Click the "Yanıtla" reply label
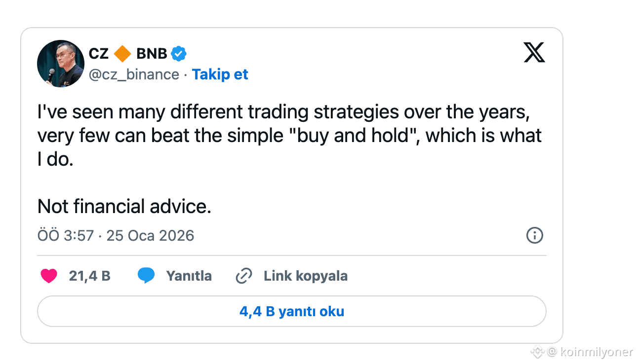 point(189,276)
